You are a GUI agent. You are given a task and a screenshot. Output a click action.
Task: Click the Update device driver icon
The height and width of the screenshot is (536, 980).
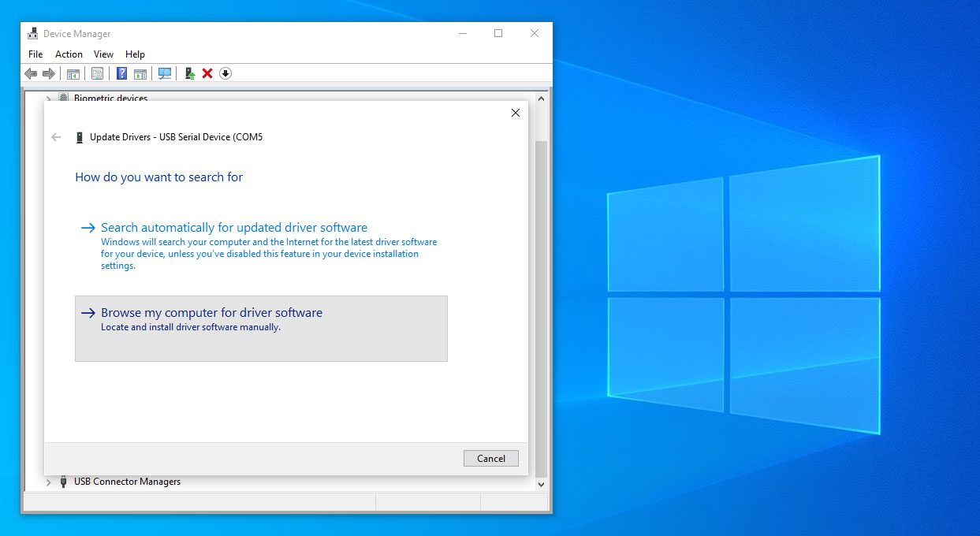click(x=189, y=73)
